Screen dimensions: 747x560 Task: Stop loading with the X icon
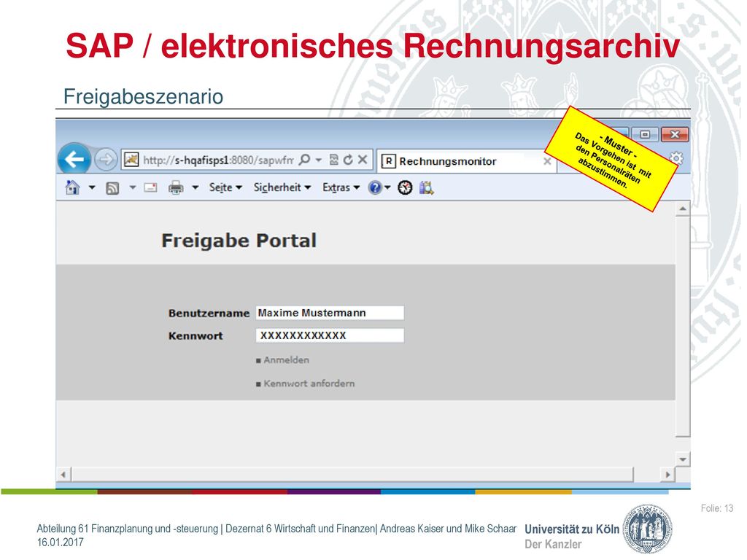tap(363, 160)
